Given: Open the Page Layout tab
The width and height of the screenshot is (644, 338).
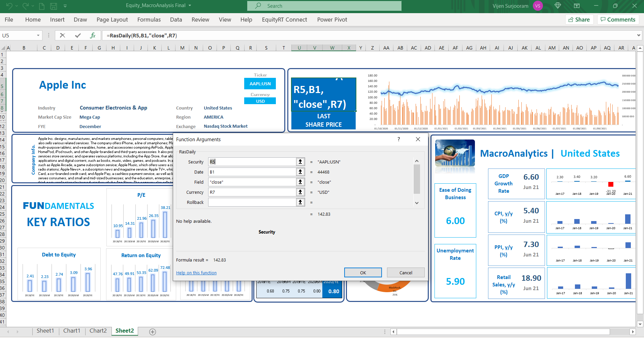Looking at the screenshot, I should coord(112,20).
